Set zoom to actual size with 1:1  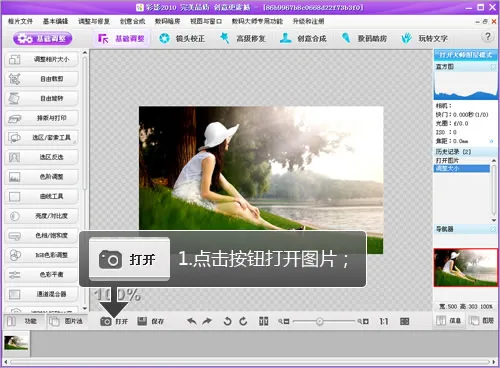pyautogui.click(x=384, y=321)
